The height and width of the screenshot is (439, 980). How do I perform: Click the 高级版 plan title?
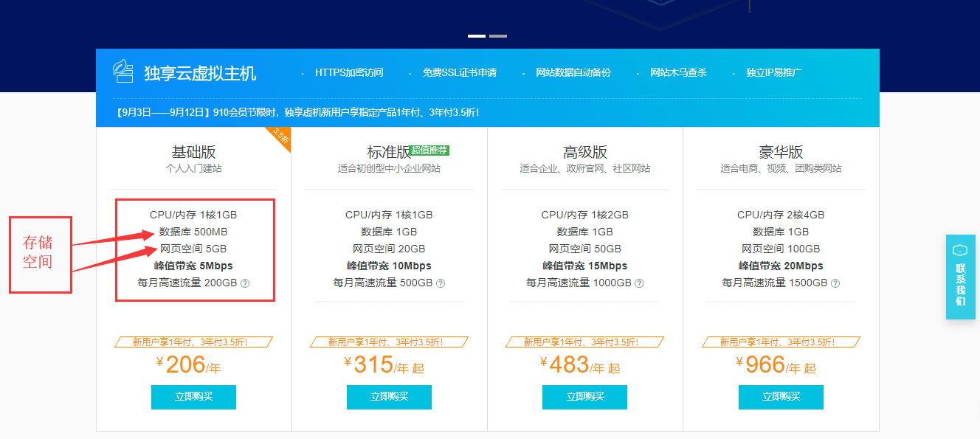[585, 152]
